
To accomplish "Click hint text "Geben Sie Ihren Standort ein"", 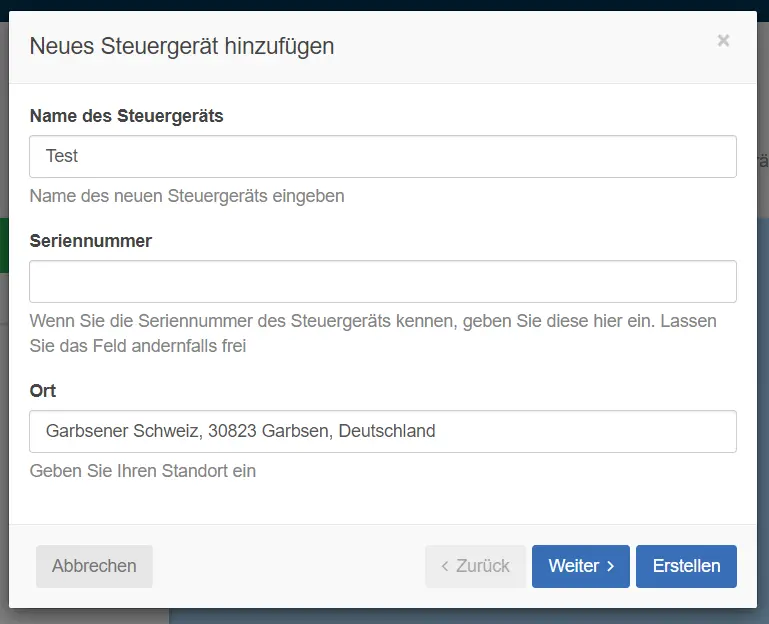I will click(143, 471).
